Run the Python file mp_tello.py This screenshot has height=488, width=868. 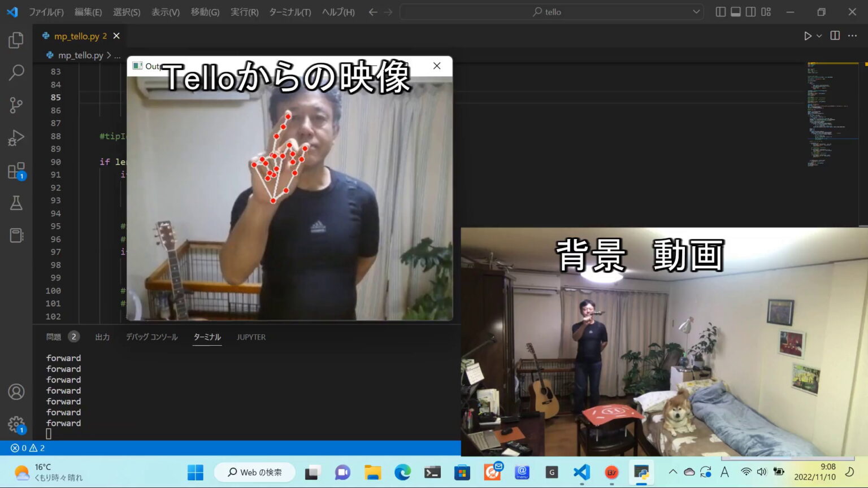click(x=807, y=36)
